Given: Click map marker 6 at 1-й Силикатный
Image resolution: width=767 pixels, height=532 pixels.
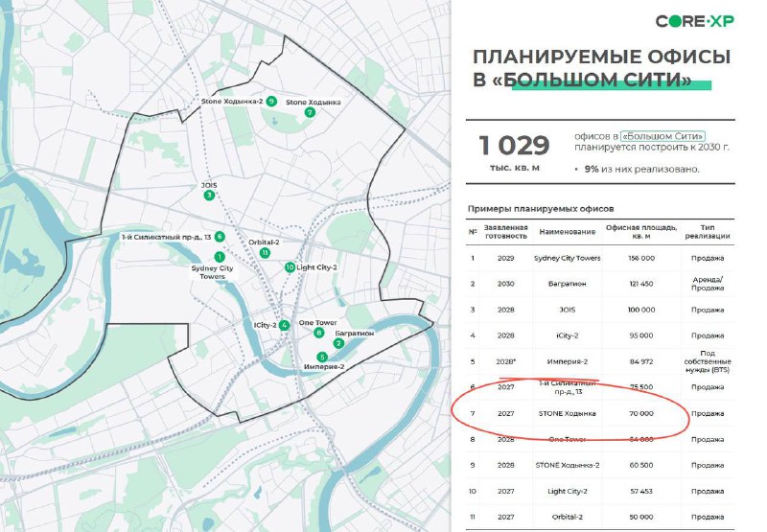Looking at the screenshot, I should pyautogui.click(x=220, y=237).
